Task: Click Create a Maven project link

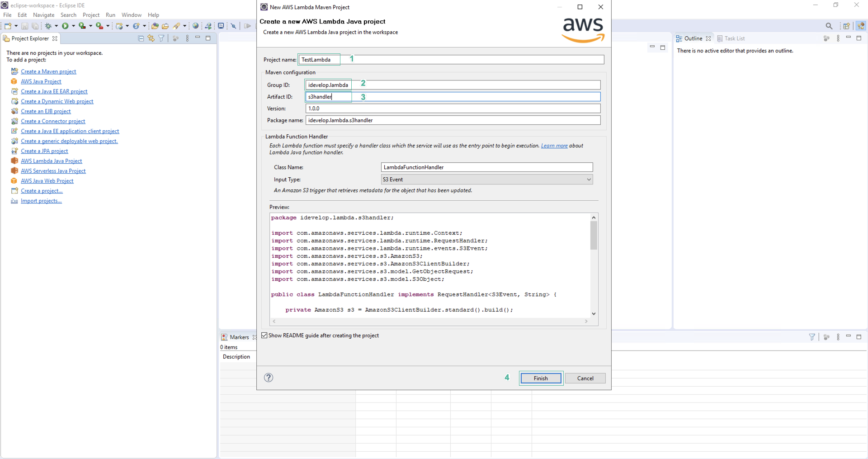Action: click(x=48, y=71)
